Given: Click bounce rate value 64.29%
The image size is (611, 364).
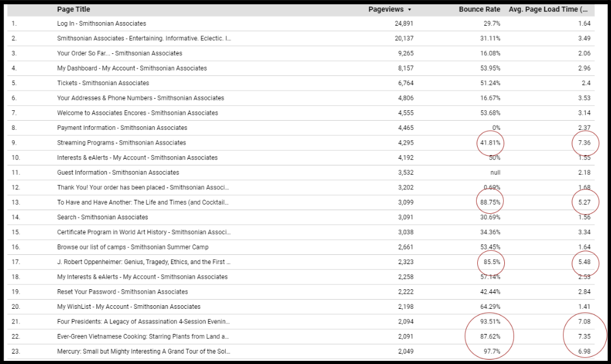Looking at the screenshot, I should pyautogui.click(x=490, y=307).
